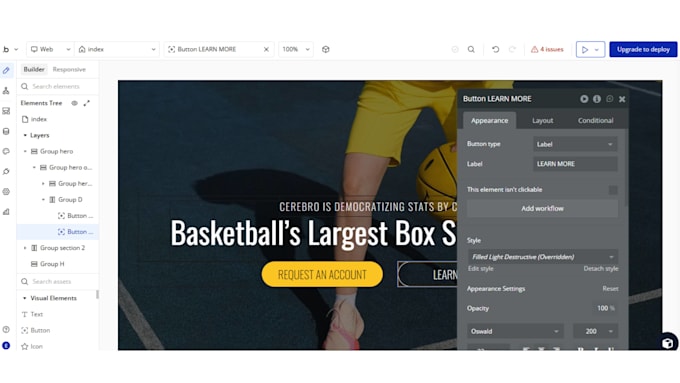The height and width of the screenshot is (383, 680).
Task: Open the help question mark icon
Action: tap(6, 330)
